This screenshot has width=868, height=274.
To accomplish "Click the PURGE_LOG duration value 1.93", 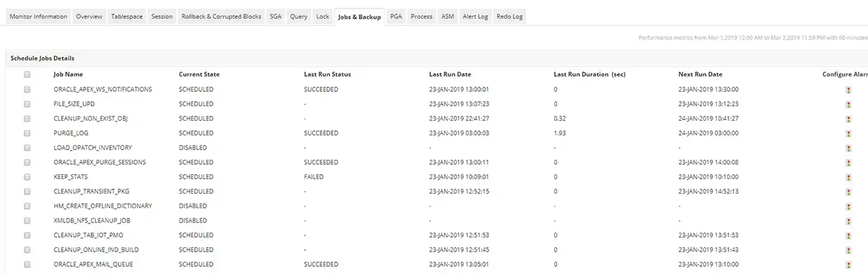I will coord(560,133).
